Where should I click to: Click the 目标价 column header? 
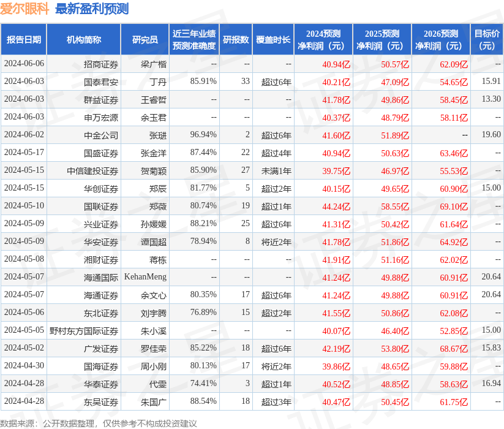[x=487, y=40]
